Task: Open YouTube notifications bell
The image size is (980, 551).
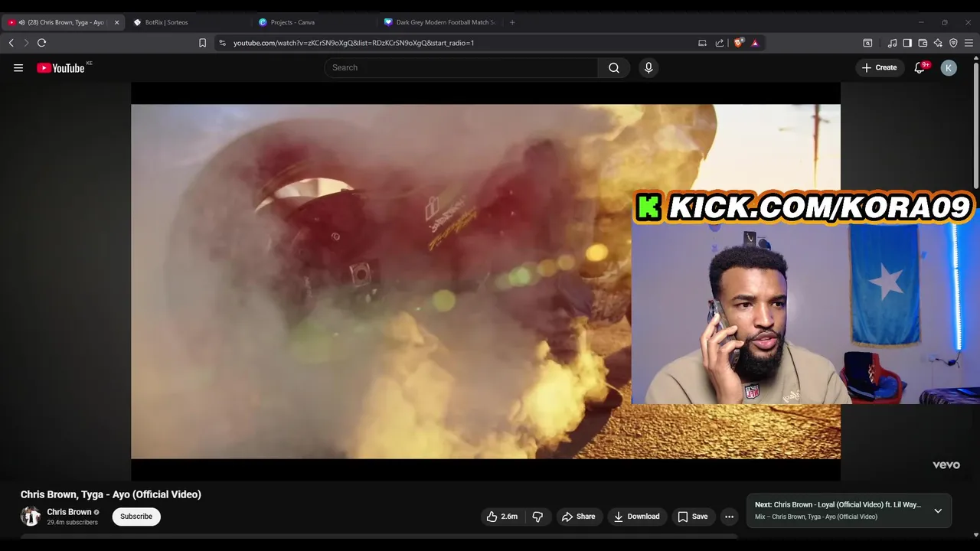Action: pos(920,67)
